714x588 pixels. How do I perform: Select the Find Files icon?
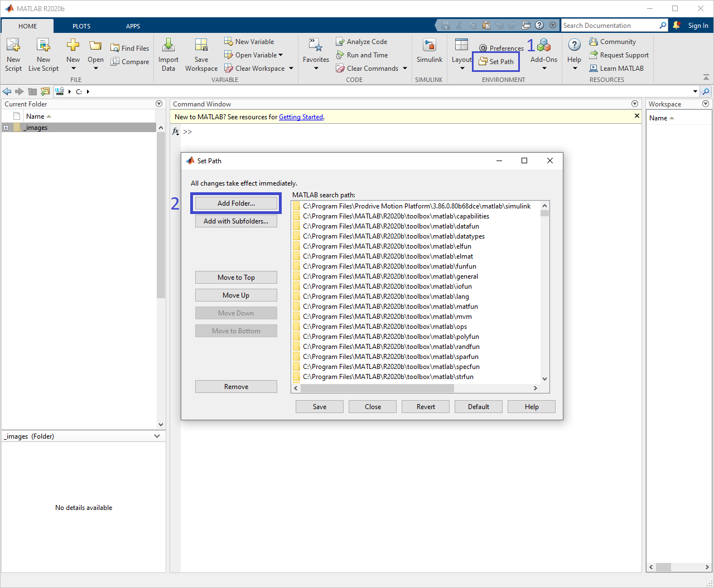click(x=129, y=48)
